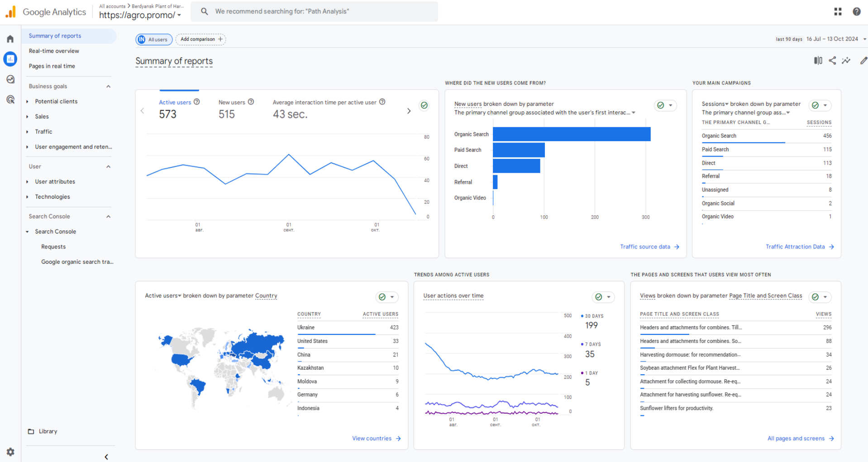Open the Explore icon in left rail
Screen dimensions: 868x462
click(x=10, y=79)
